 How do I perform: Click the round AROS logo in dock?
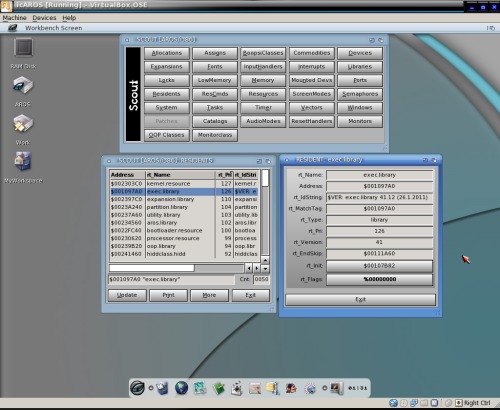[x=137, y=388]
